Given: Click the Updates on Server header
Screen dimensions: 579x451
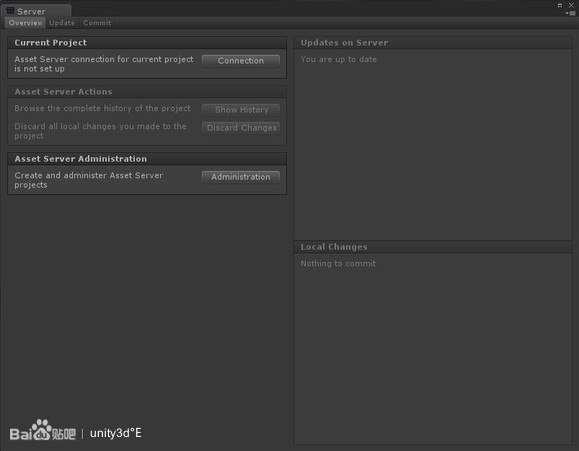Looking at the screenshot, I should point(433,43).
